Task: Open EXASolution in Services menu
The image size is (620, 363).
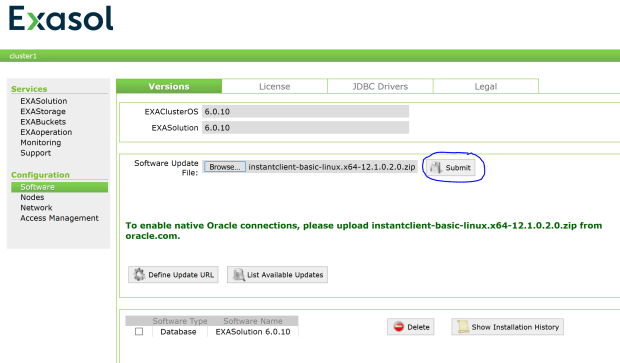Action: coord(43,101)
